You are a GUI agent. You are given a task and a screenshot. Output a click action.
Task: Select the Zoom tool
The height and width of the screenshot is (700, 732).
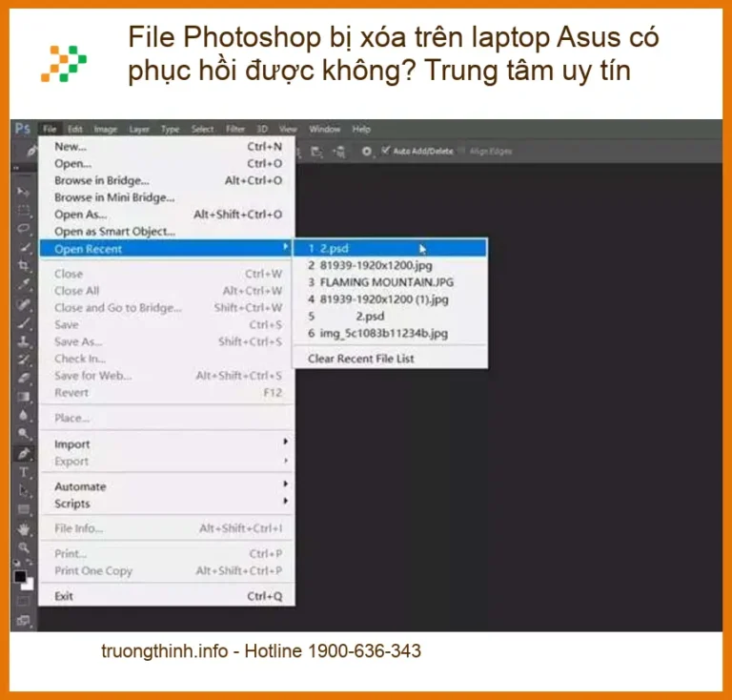[x=23, y=547]
